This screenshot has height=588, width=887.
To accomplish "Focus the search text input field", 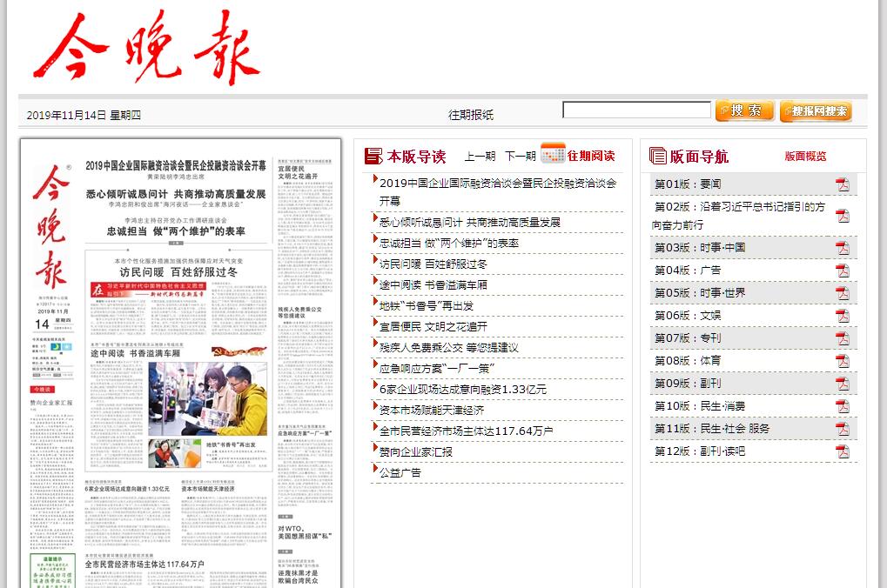I will click(x=636, y=110).
